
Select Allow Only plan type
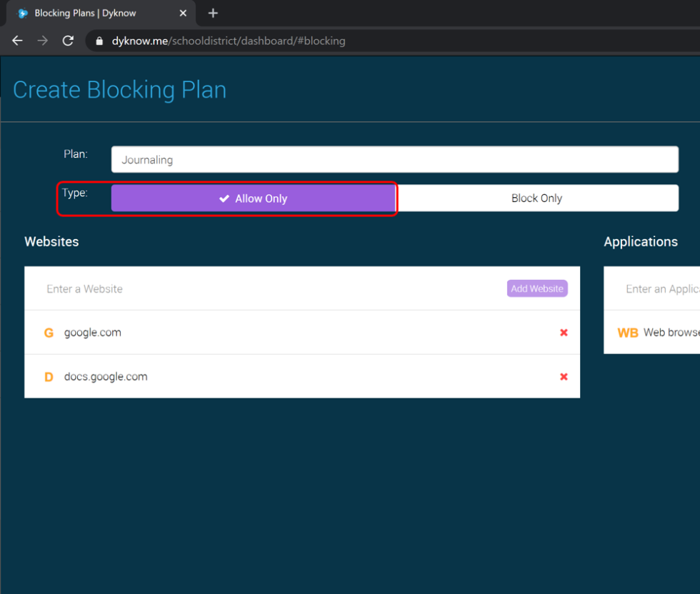pyautogui.click(x=253, y=198)
